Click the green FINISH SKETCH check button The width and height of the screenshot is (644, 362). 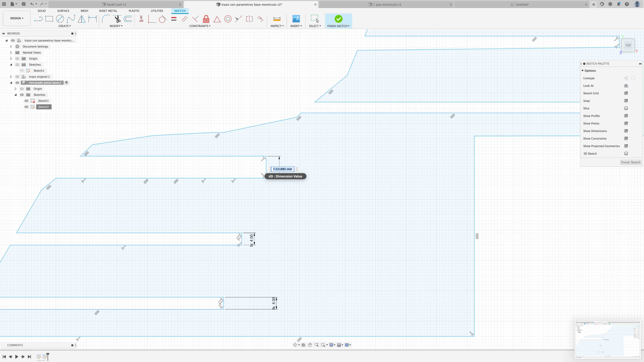338,19
